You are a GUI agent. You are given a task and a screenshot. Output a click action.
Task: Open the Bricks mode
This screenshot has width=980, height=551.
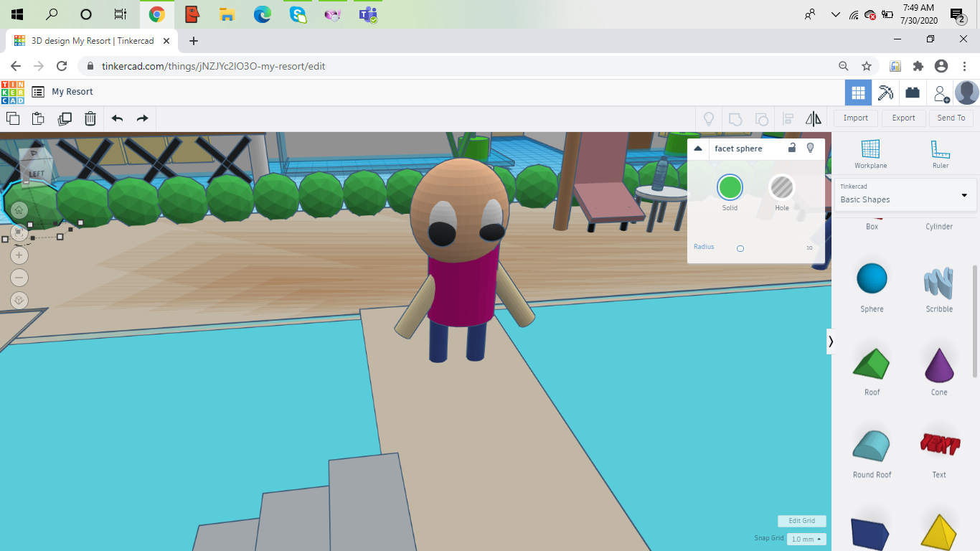913,93
